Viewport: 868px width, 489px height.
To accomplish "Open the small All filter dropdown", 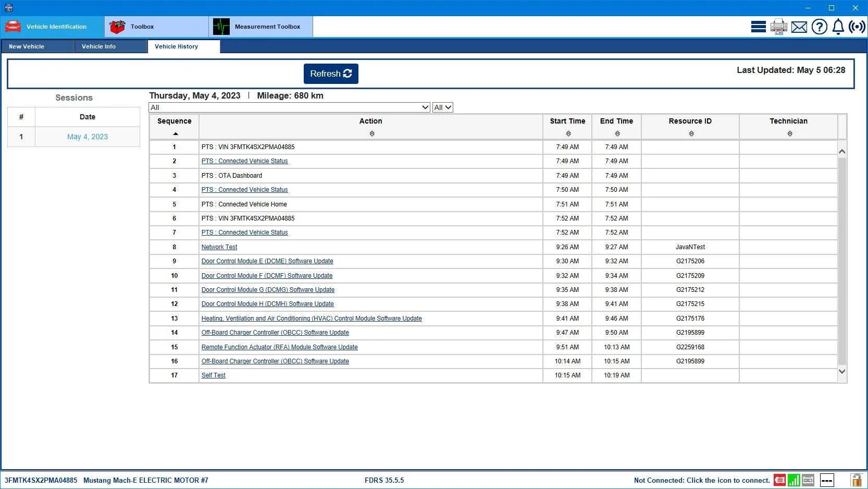I will [x=443, y=107].
